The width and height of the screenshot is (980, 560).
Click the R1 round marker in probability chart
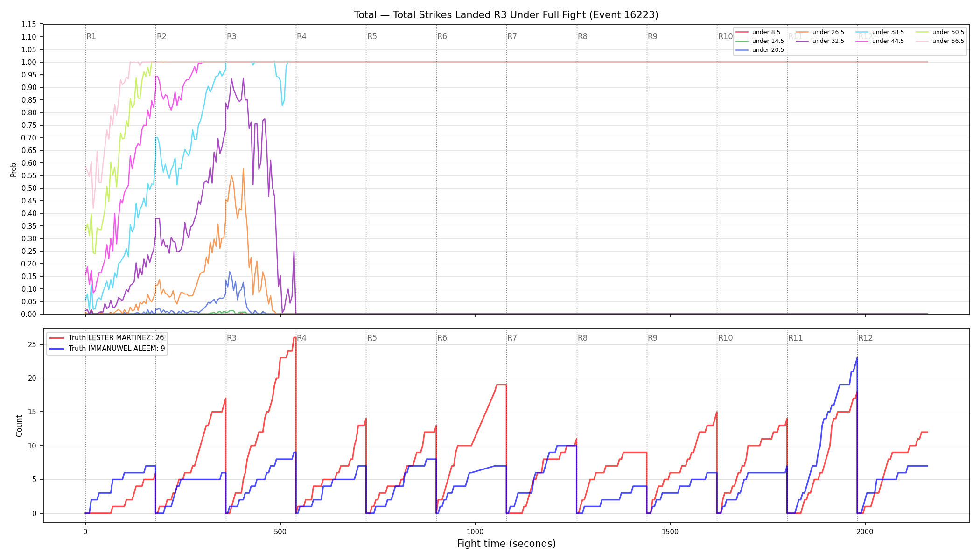click(91, 36)
